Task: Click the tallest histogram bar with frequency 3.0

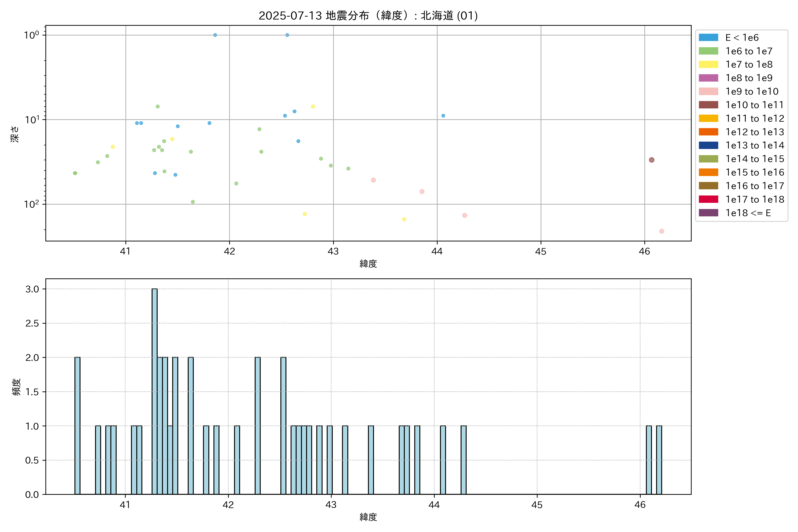Action: coord(155,390)
